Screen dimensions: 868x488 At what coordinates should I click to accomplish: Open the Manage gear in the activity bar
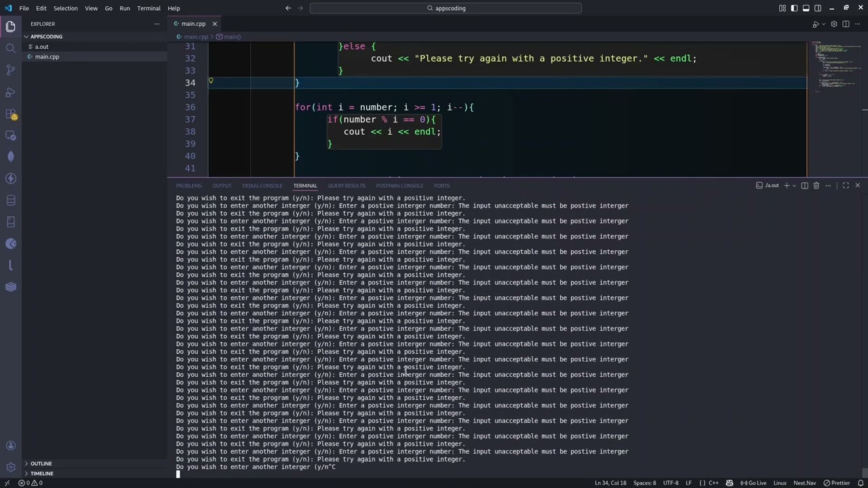point(10,467)
